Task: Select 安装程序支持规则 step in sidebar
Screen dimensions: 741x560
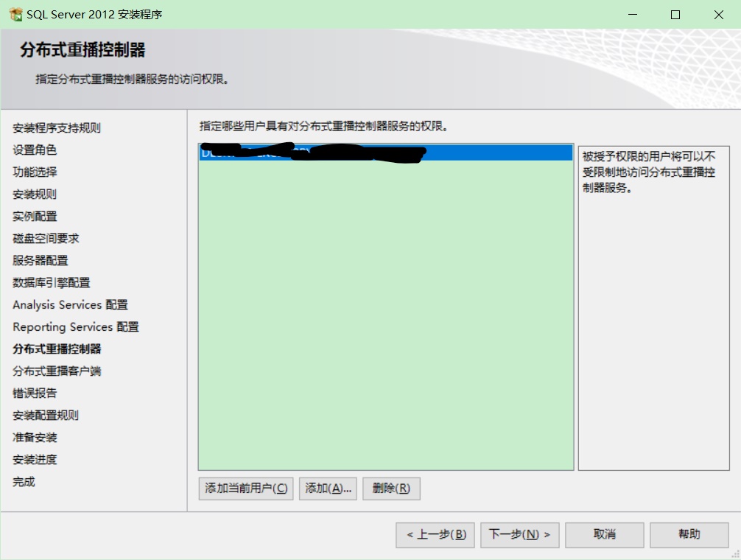Action: pyautogui.click(x=57, y=128)
